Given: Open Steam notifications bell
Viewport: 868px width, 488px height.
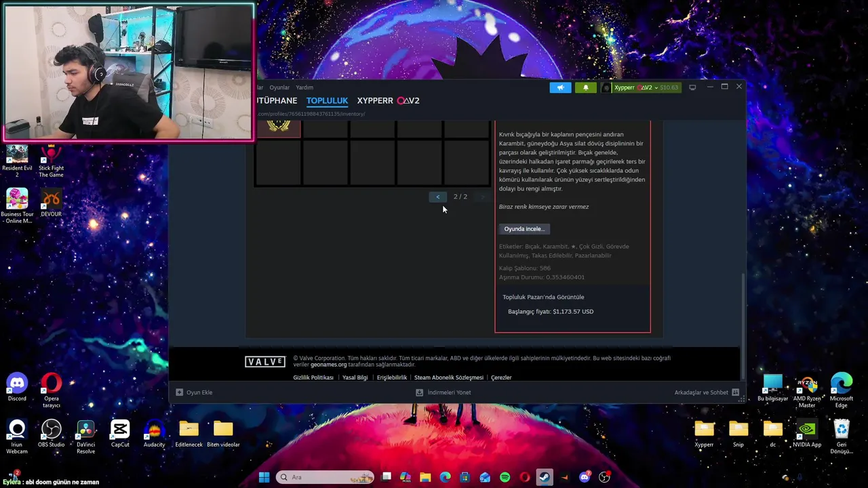Looking at the screenshot, I should [586, 87].
